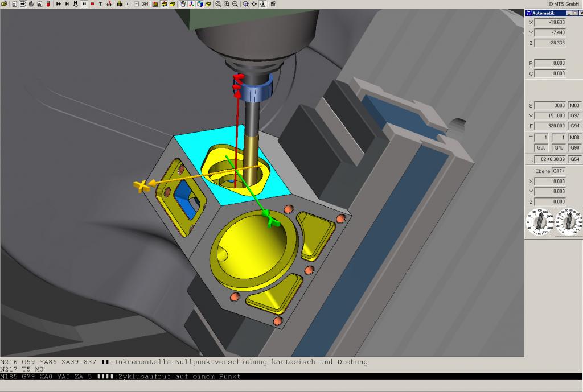Click the time field showing 02:46:30:39
Screen dimensions: 583x392
coord(551,159)
